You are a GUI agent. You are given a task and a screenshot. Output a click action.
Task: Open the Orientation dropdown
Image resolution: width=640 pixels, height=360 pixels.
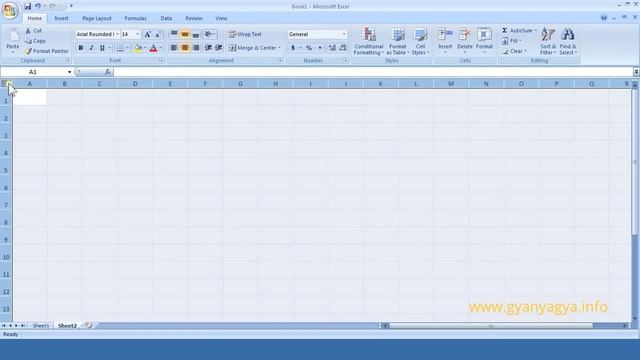[209, 34]
